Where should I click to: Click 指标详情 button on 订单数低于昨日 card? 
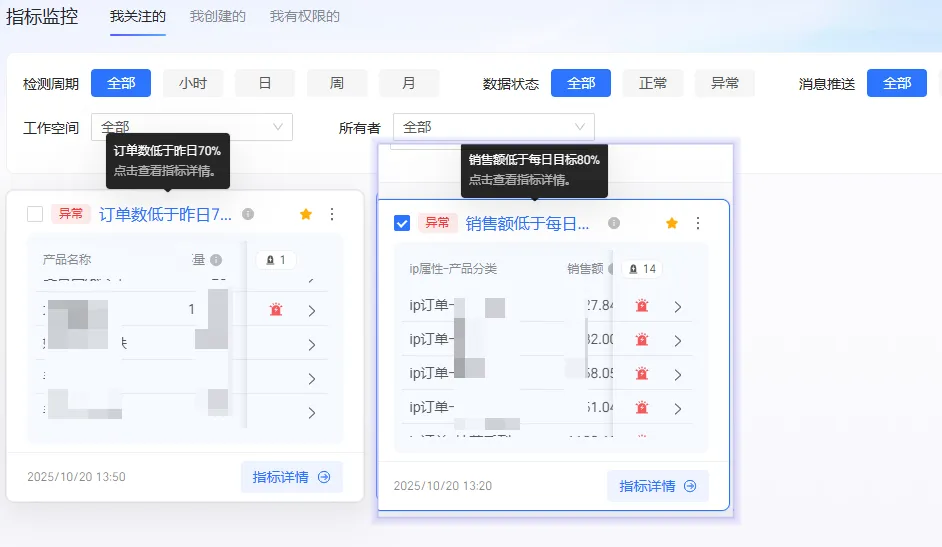point(291,477)
